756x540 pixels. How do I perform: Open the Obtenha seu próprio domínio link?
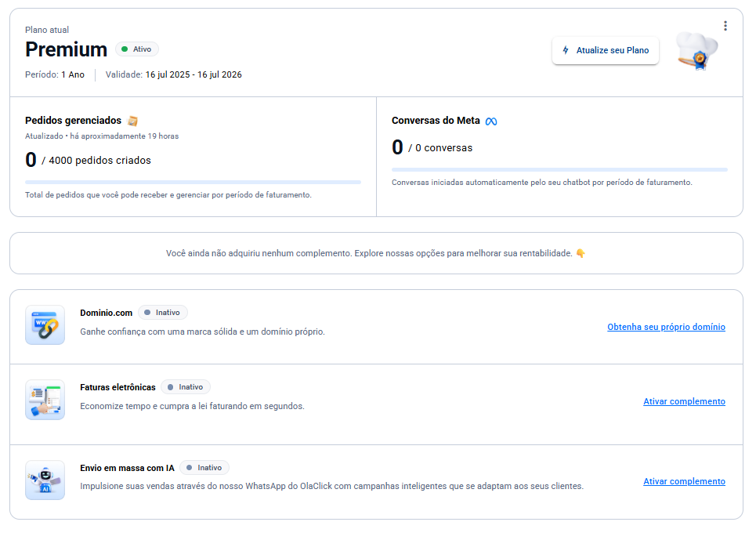pyautogui.click(x=666, y=327)
